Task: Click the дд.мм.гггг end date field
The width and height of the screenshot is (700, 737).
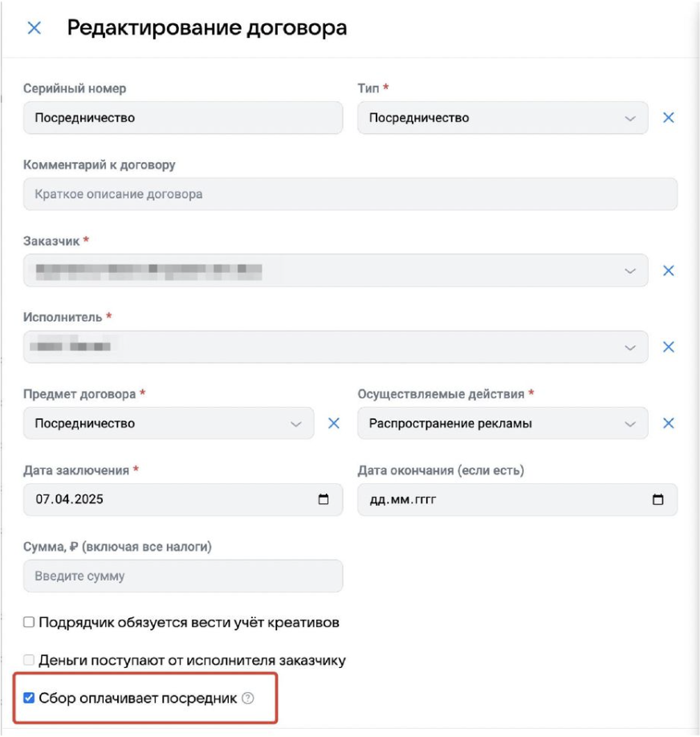Action: (x=498, y=499)
